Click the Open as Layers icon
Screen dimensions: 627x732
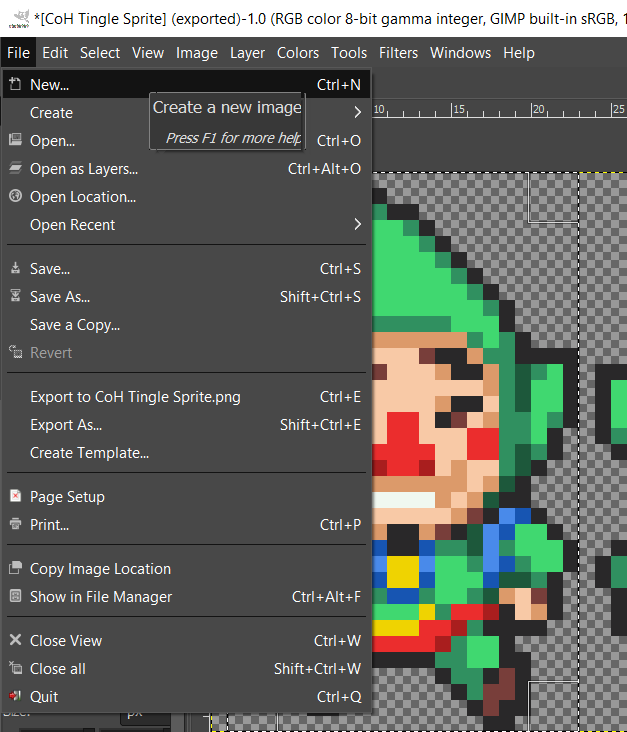[x=15, y=168]
